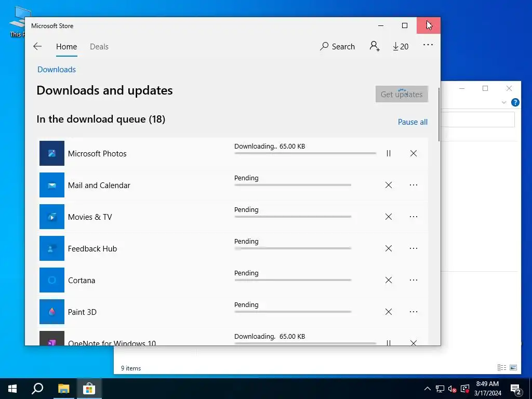Screen dimensions: 532x399
Task: Open the Cortana app icon
Action: (52, 280)
